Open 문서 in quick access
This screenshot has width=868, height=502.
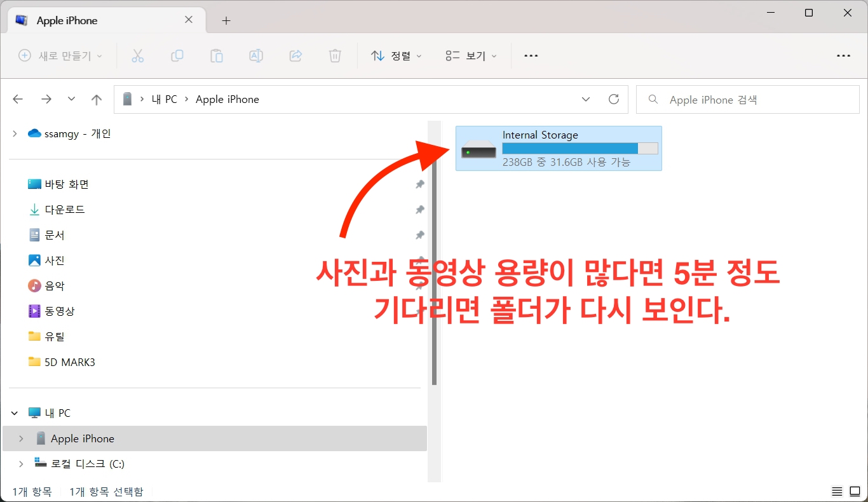[46, 235]
